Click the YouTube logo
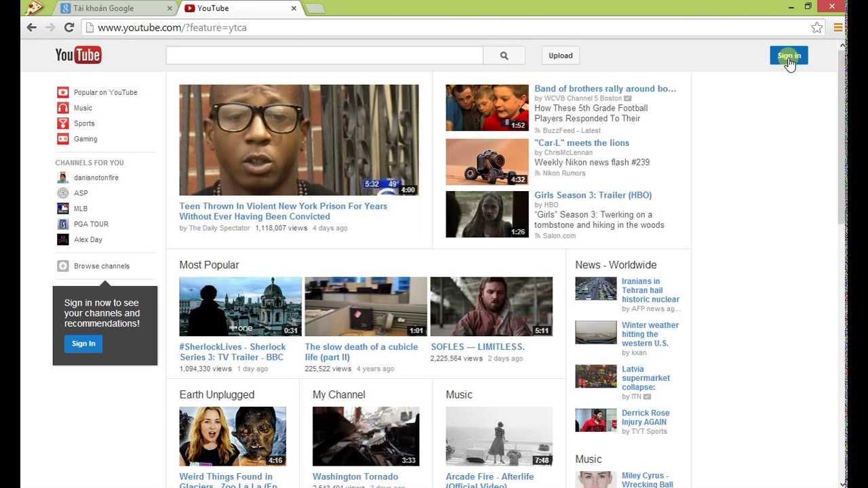 79,55
